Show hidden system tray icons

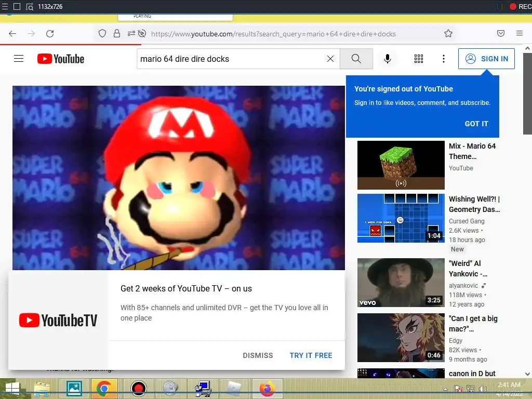click(x=445, y=389)
